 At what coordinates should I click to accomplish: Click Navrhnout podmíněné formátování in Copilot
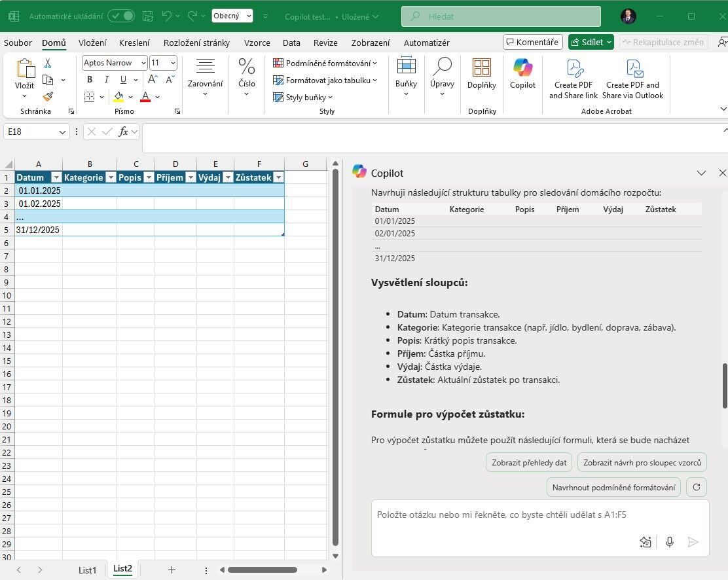[x=612, y=487]
